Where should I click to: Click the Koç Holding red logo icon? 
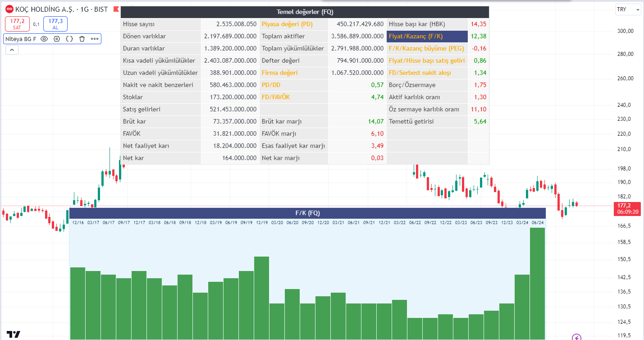9,9
